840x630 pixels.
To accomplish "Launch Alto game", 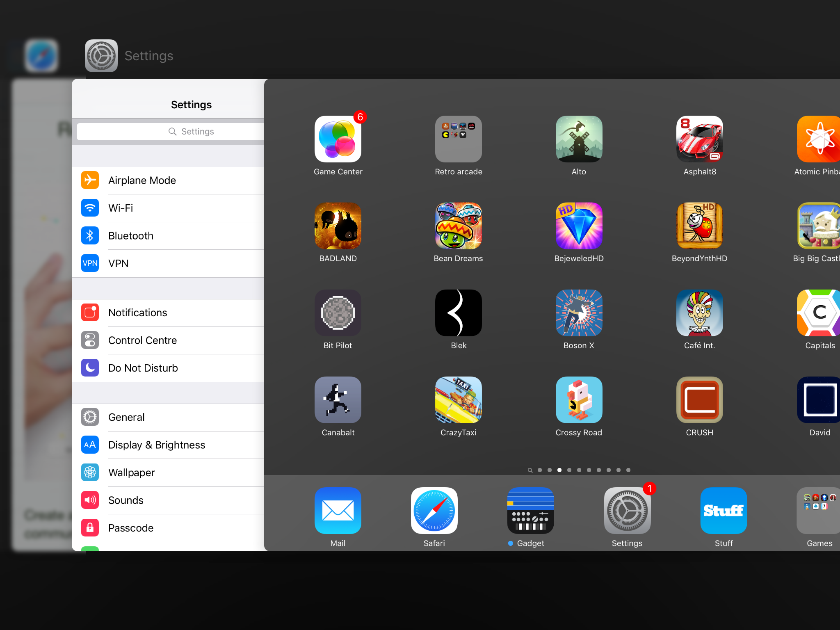I will coord(579,139).
